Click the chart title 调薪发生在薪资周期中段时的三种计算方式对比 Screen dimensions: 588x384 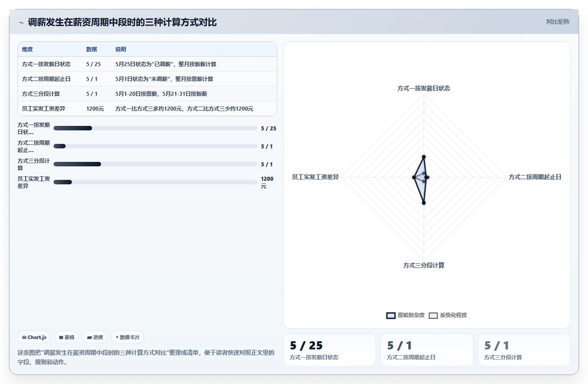pyautogui.click(x=122, y=22)
